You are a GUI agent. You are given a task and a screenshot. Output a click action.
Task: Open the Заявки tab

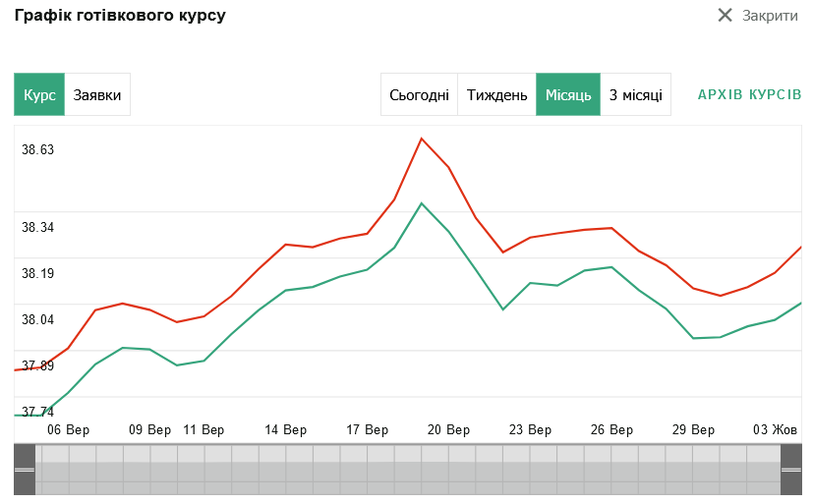97,95
